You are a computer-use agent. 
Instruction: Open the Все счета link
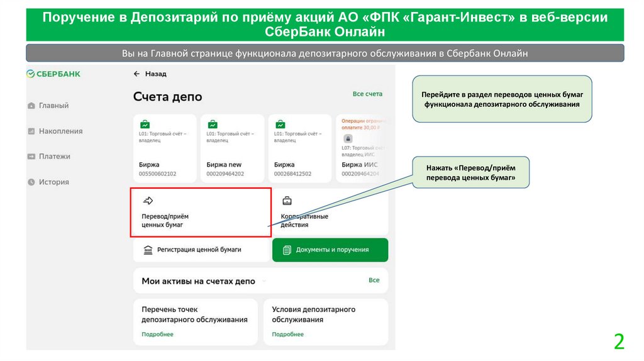(367, 94)
